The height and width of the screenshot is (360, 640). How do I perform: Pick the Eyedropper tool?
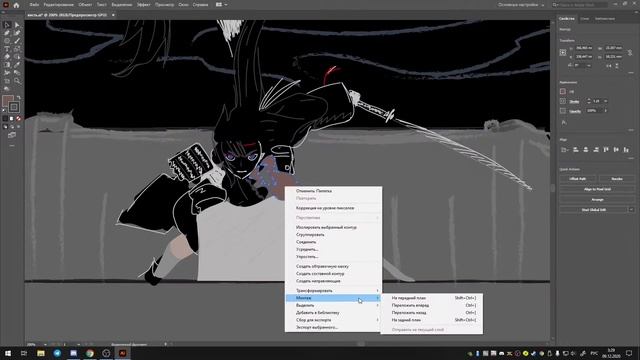17,65
